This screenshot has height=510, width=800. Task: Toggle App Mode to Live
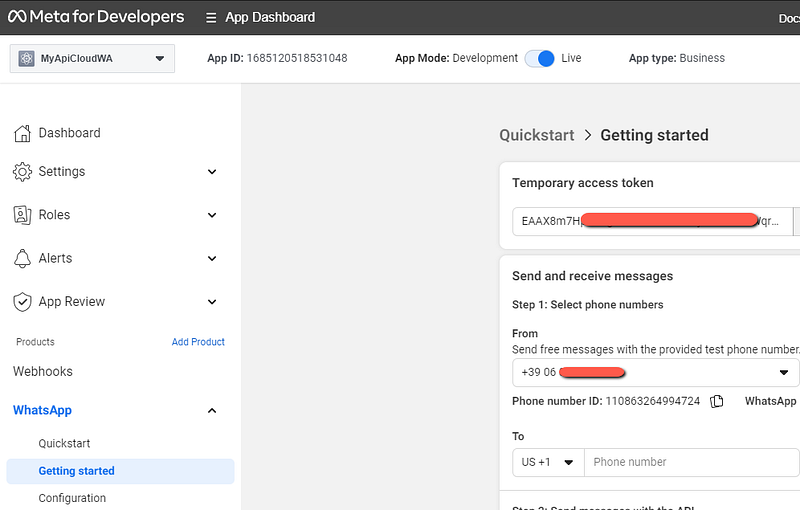point(539,58)
